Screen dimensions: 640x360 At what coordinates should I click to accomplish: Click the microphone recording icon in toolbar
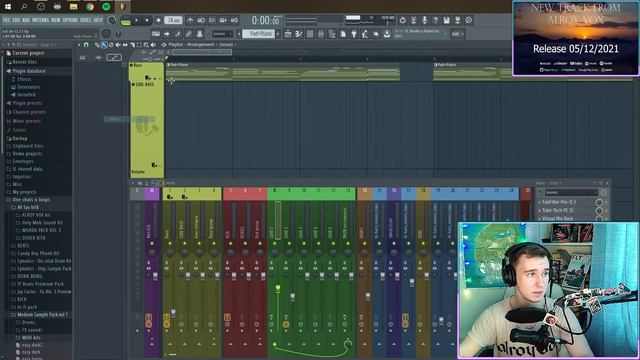click(424, 20)
